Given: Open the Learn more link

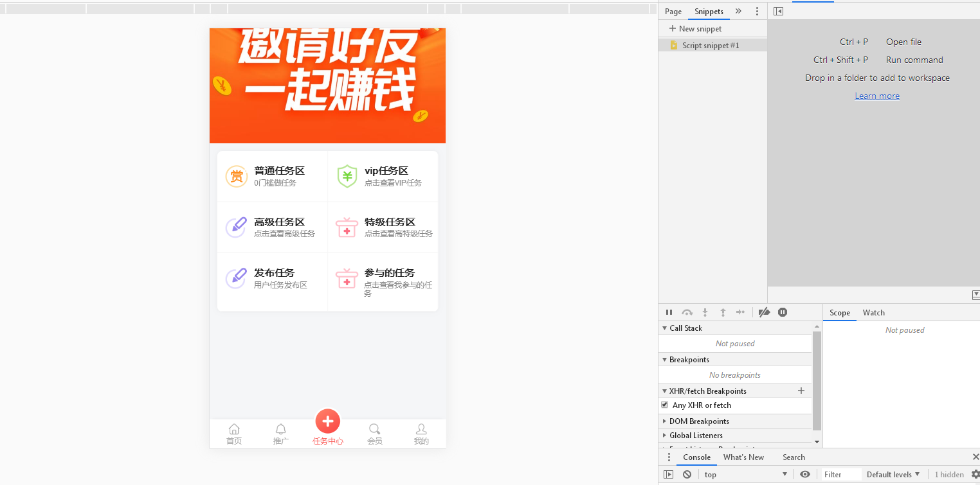Looking at the screenshot, I should coord(877,95).
